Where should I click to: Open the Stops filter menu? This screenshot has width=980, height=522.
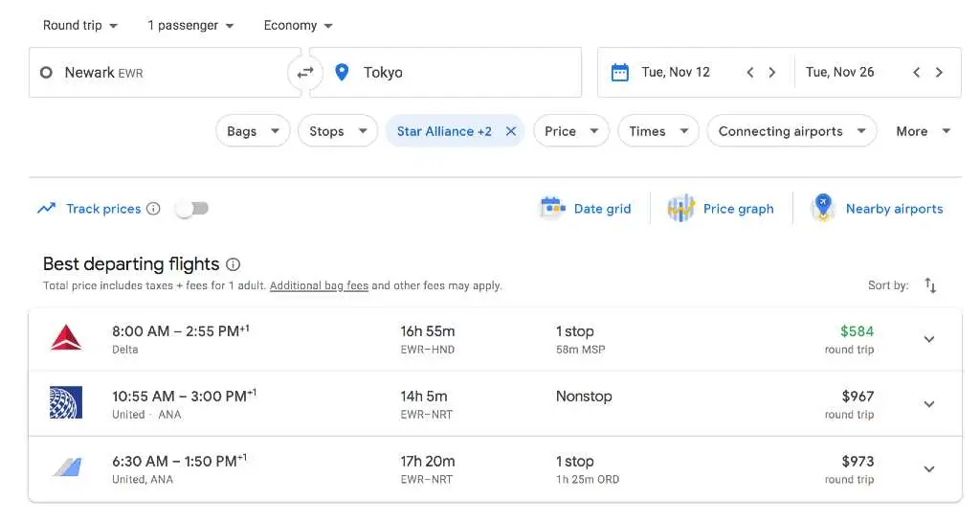click(337, 131)
